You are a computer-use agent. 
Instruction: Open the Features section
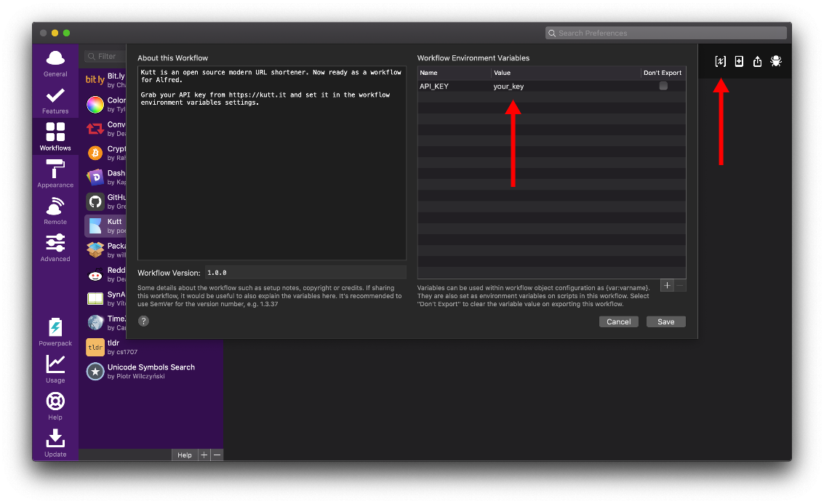[55, 101]
